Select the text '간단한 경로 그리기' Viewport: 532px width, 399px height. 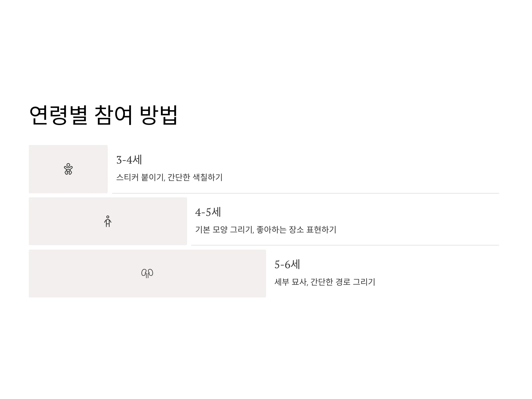[343, 282]
